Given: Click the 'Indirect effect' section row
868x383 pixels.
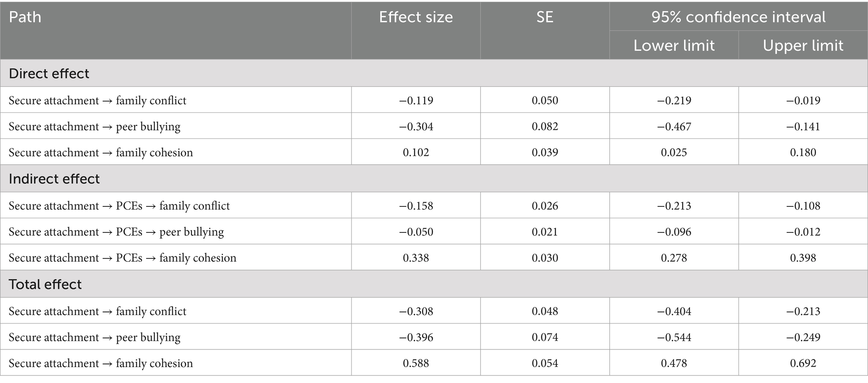Looking at the screenshot, I should [54, 179].
